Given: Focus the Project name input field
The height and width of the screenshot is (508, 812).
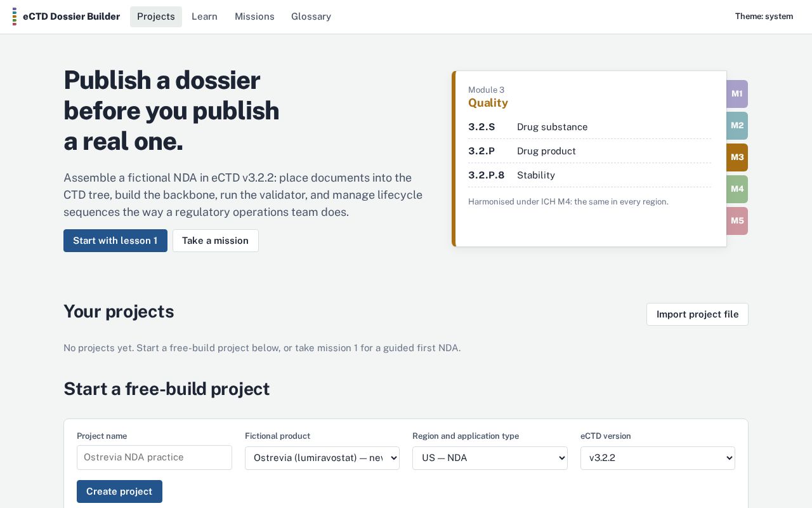Looking at the screenshot, I should click(x=154, y=458).
